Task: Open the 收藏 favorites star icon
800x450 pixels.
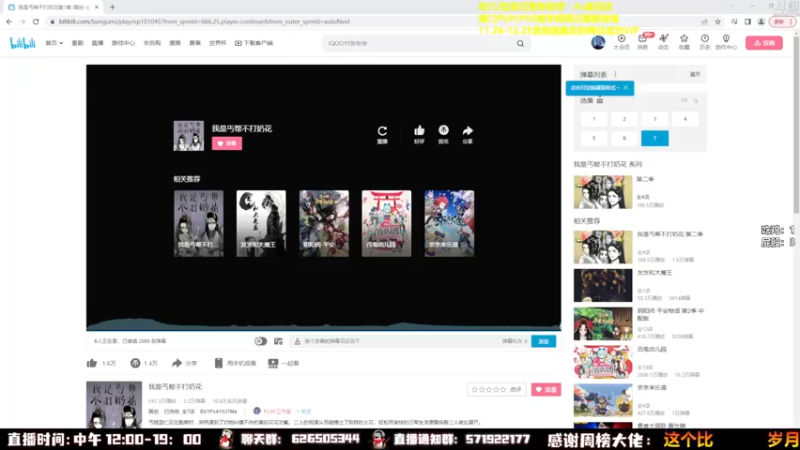Action: pyautogui.click(x=684, y=42)
